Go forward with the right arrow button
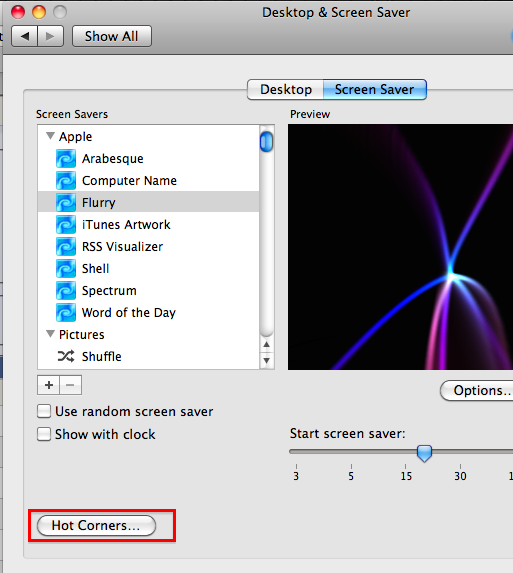The height and width of the screenshot is (573, 513). (x=50, y=36)
